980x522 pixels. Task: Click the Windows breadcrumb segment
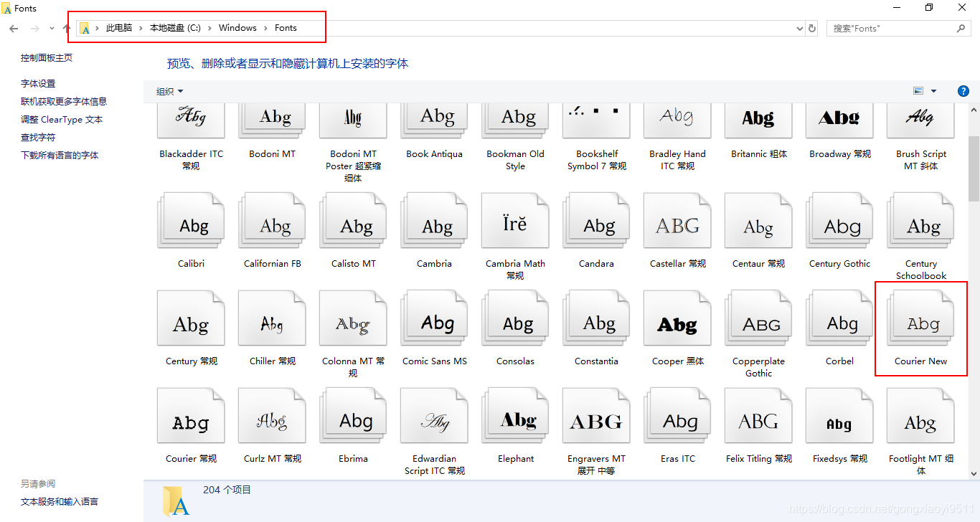click(x=237, y=28)
